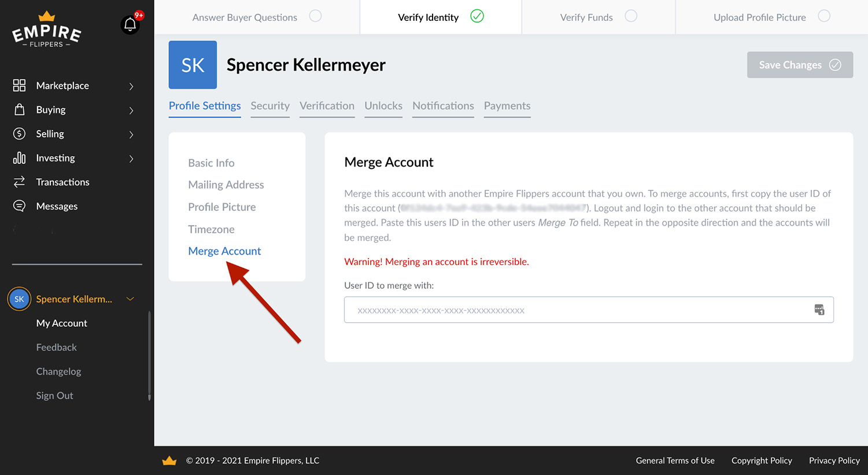Open Messages with the speech bubble icon
The height and width of the screenshot is (475, 868).
[x=19, y=206]
